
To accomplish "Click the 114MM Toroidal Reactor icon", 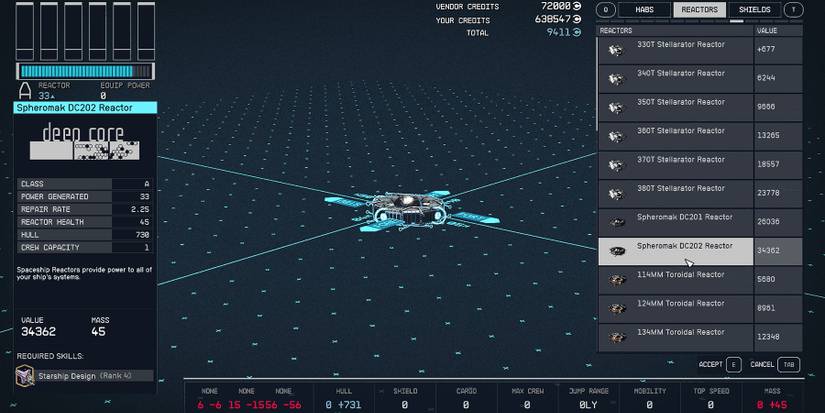I will tap(617, 280).
